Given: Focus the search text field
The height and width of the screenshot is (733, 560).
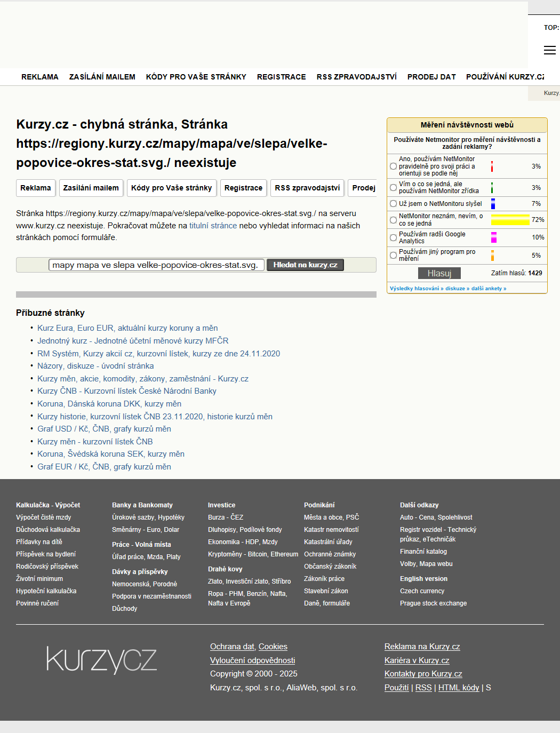Looking at the screenshot, I should (x=156, y=265).
